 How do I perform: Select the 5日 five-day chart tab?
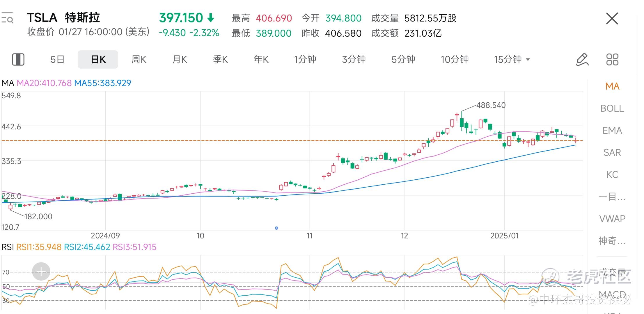point(57,60)
